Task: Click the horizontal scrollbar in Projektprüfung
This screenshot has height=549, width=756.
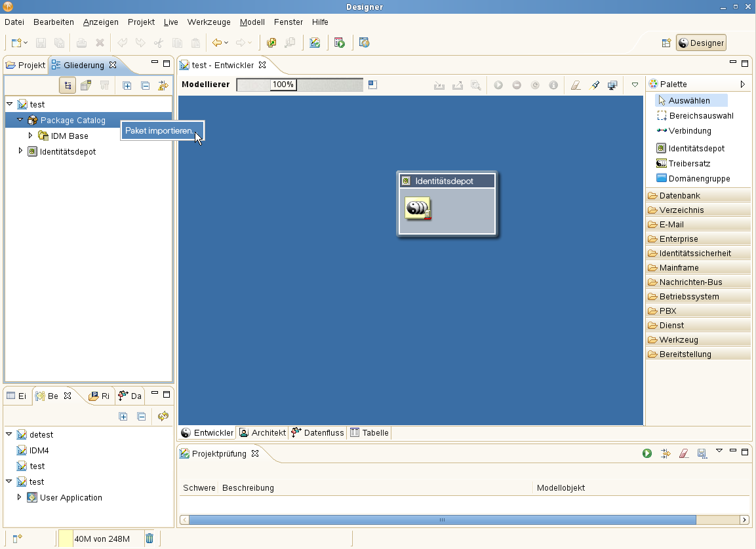Action: point(442,520)
